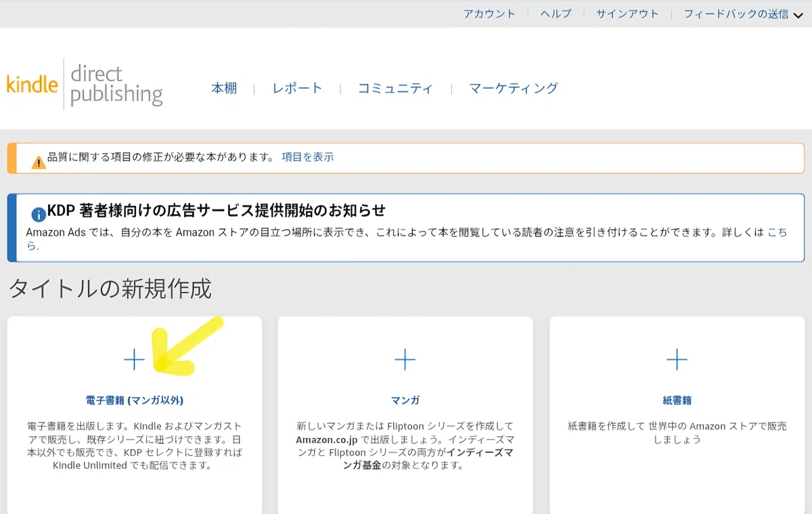Click the タイトルの新規作成 heading
The width and height of the screenshot is (812, 514).
click(110, 289)
